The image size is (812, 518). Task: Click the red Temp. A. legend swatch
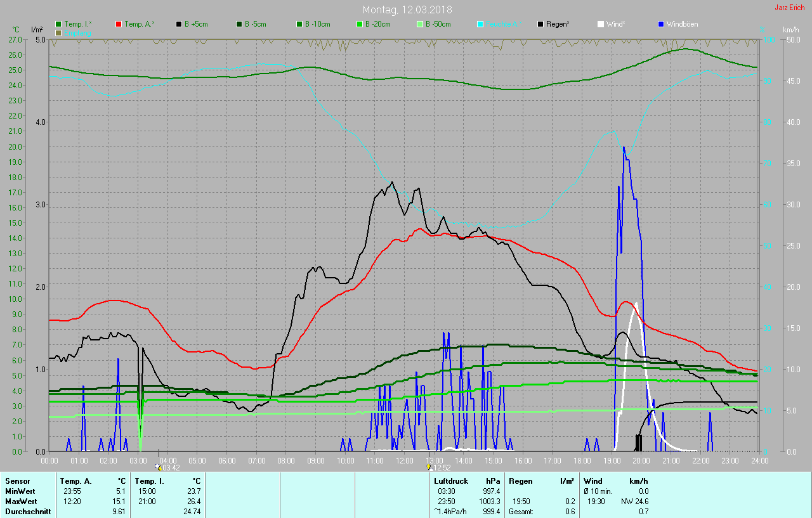tap(119, 24)
